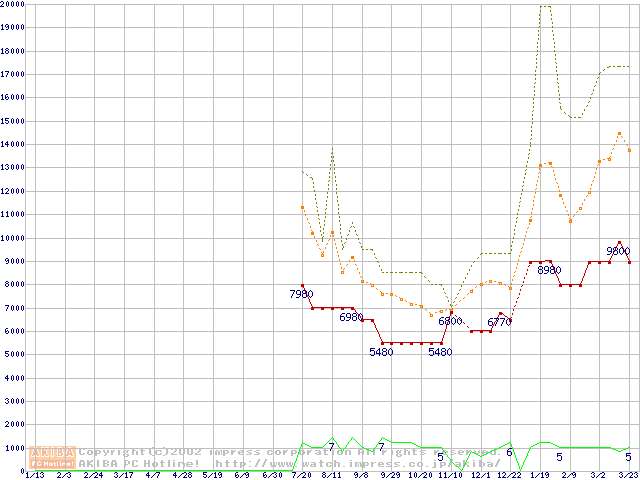Click the 1000 y-axis label

point(15,448)
